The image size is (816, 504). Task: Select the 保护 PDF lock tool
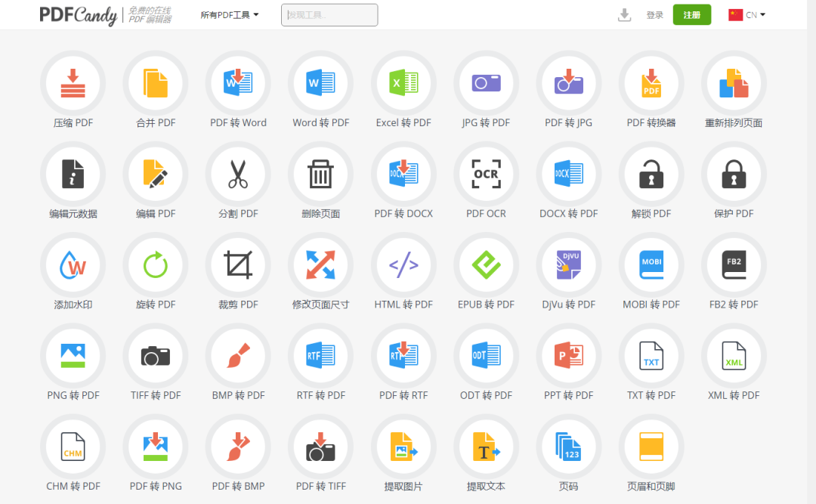coord(734,174)
